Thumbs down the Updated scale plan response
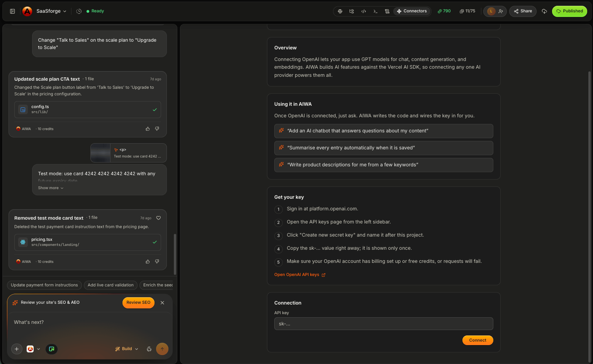 pos(157,129)
